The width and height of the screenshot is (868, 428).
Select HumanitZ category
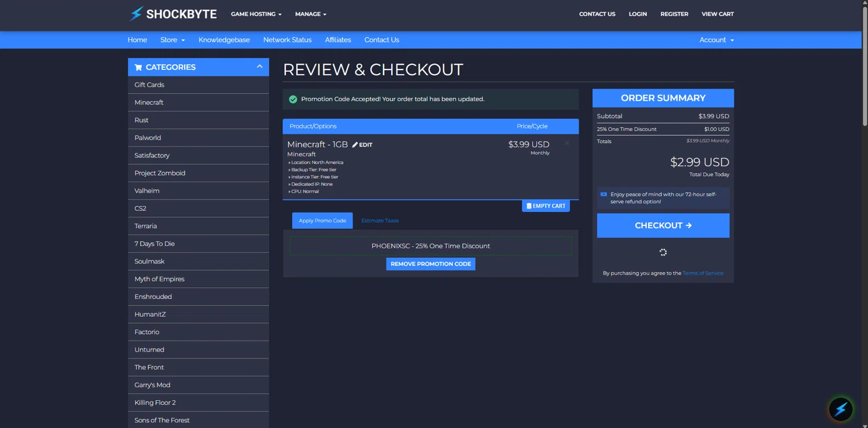(198, 314)
